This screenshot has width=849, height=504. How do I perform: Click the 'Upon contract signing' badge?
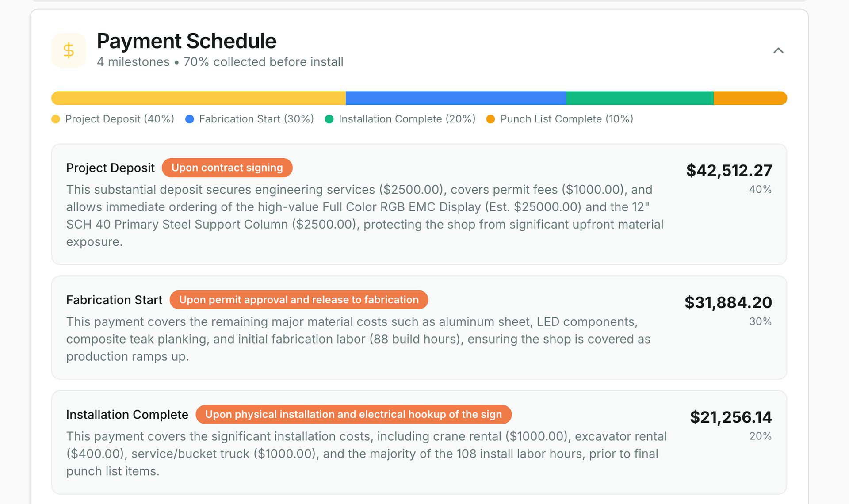226,168
